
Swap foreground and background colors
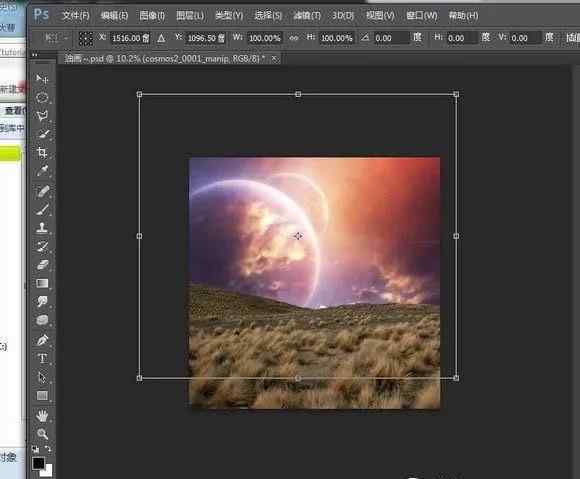point(48,449)
